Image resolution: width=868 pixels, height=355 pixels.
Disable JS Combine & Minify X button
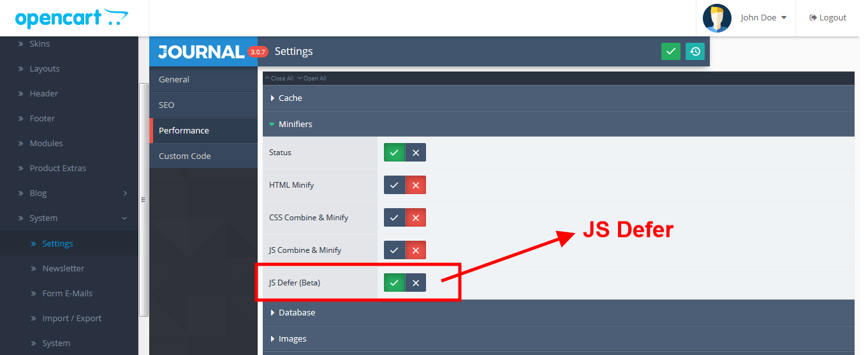point(415,250)
